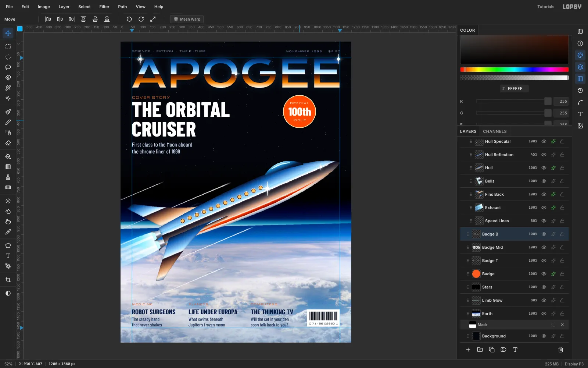Add a new layer with plus icon
The width and height of the screenshot is (588, 368).
click(468, 350)
